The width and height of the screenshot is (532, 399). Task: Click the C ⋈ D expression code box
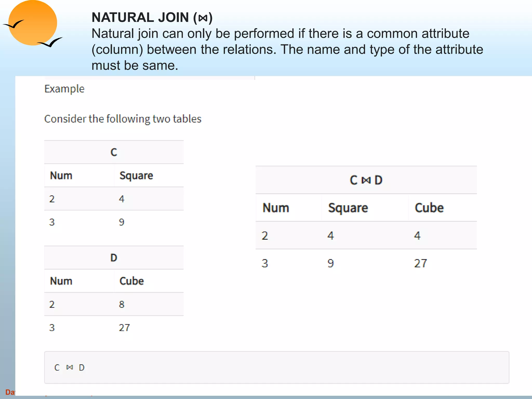pos(277,368)
